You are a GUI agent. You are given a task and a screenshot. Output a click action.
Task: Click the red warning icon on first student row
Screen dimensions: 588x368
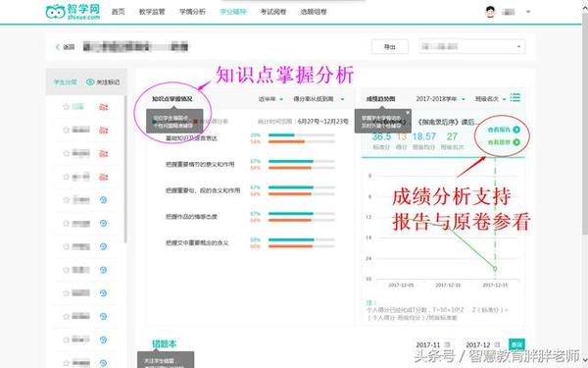[104, 107]
